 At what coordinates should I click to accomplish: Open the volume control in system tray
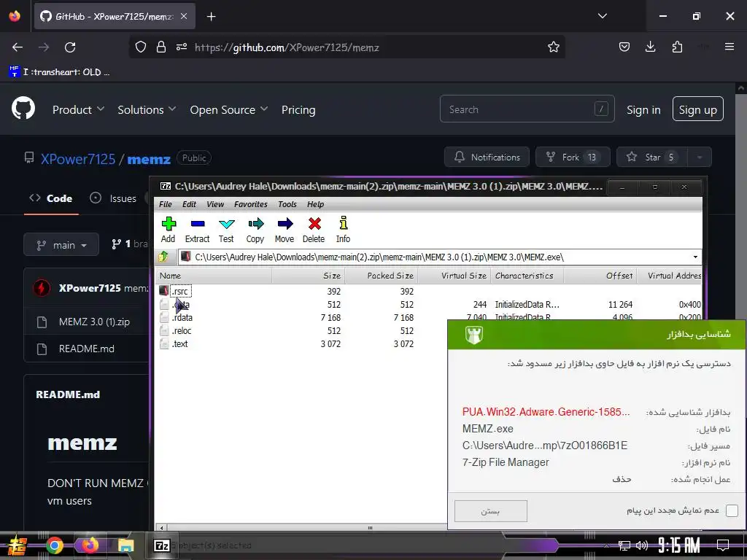pos(642,545)
